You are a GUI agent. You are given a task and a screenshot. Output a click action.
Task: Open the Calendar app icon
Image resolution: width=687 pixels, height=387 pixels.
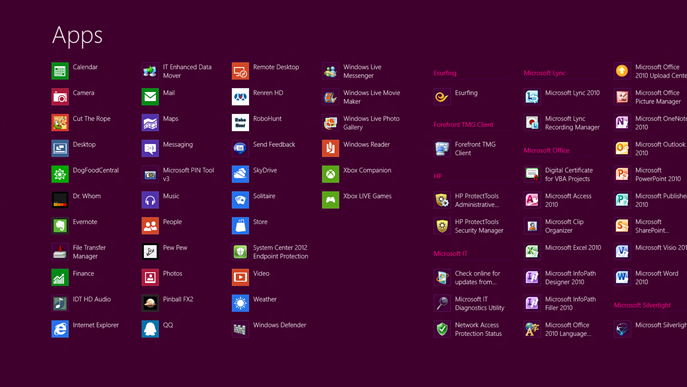[x=60, y=71]
